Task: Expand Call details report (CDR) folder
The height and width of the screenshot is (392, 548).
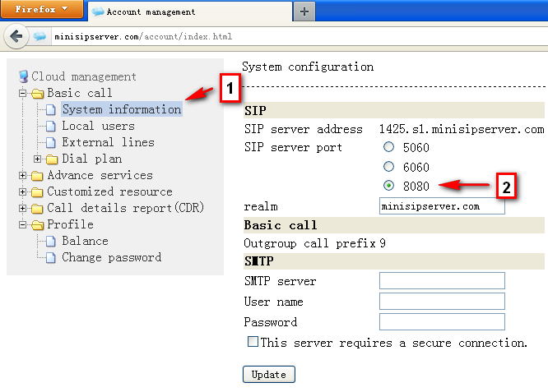Action: click(22, 208)
